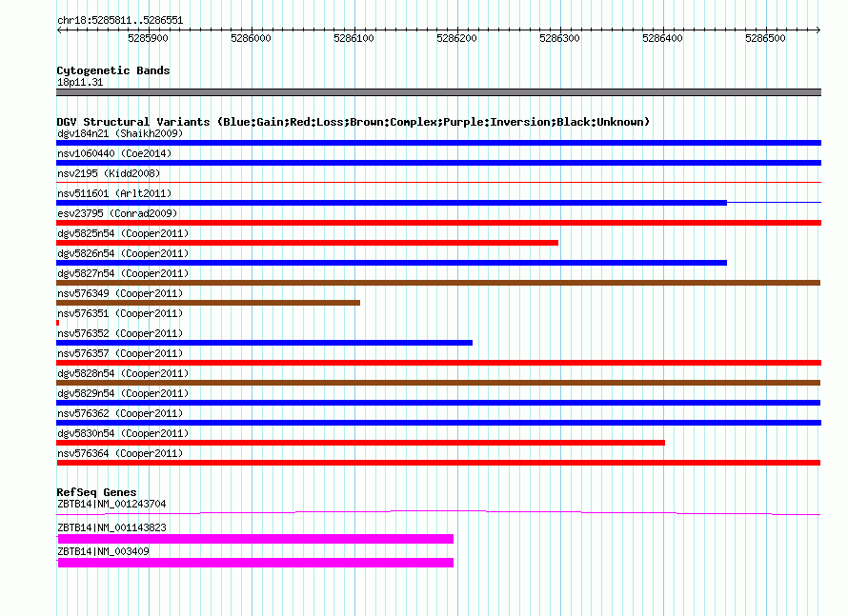
Task: Click ruler position 5286300
Action: 559,38
